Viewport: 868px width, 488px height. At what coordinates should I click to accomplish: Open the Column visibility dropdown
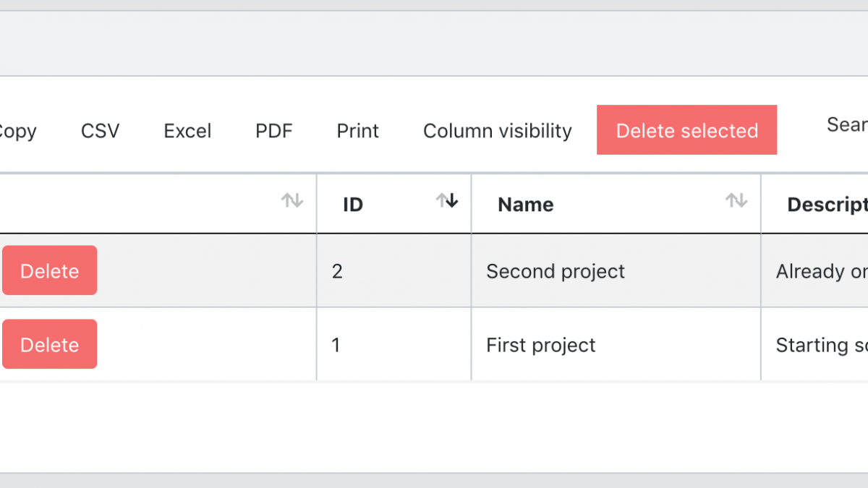497,131
